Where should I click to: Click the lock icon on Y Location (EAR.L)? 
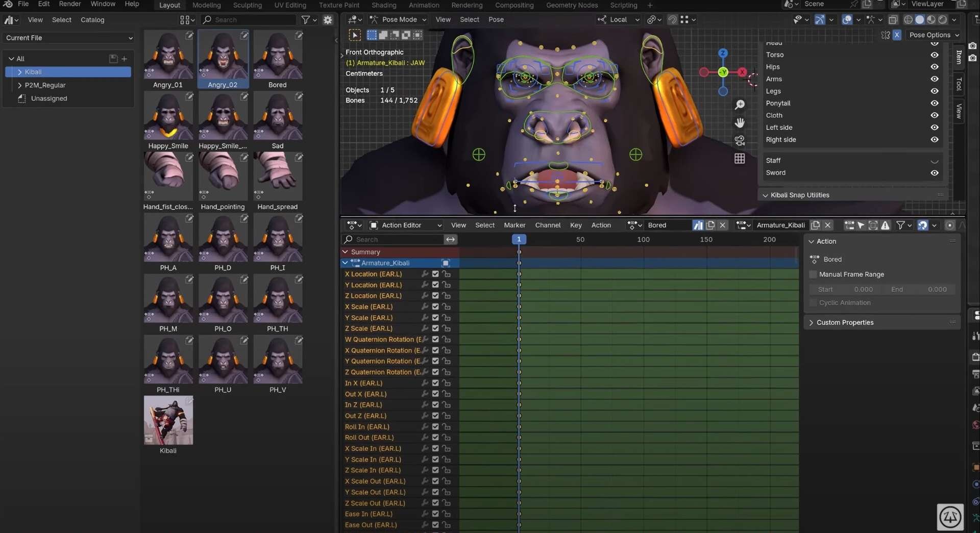click(446, 285)
